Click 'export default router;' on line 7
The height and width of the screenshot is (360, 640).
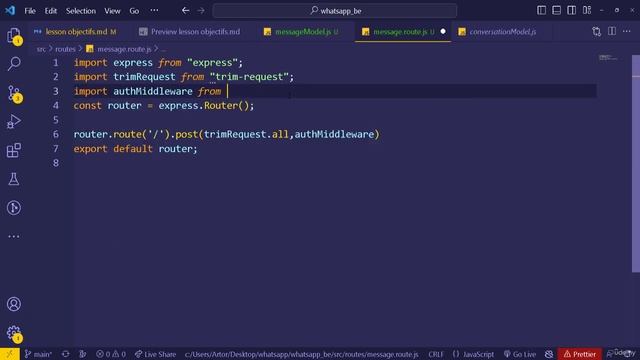[135, 149]
